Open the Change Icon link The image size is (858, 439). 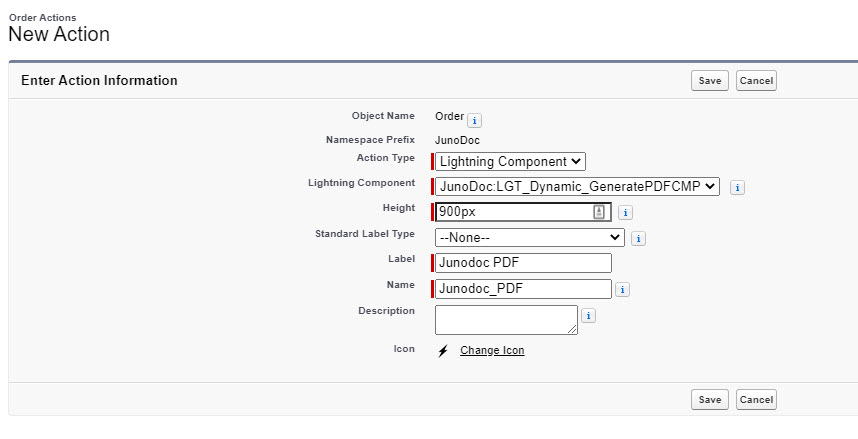[x=492, y=350]
